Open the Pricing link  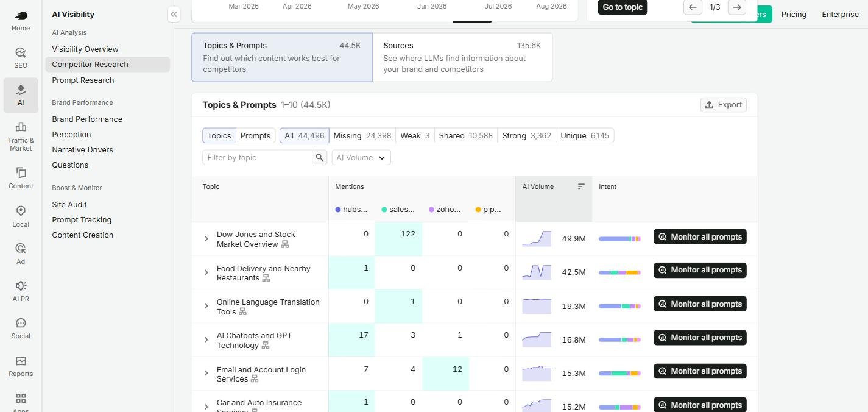coord(794,14)
